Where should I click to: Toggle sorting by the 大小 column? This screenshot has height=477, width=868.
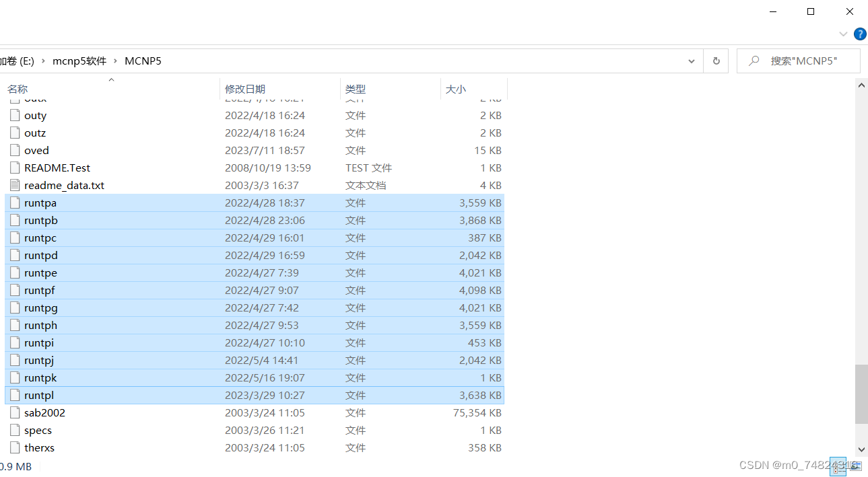click(457, 89)
